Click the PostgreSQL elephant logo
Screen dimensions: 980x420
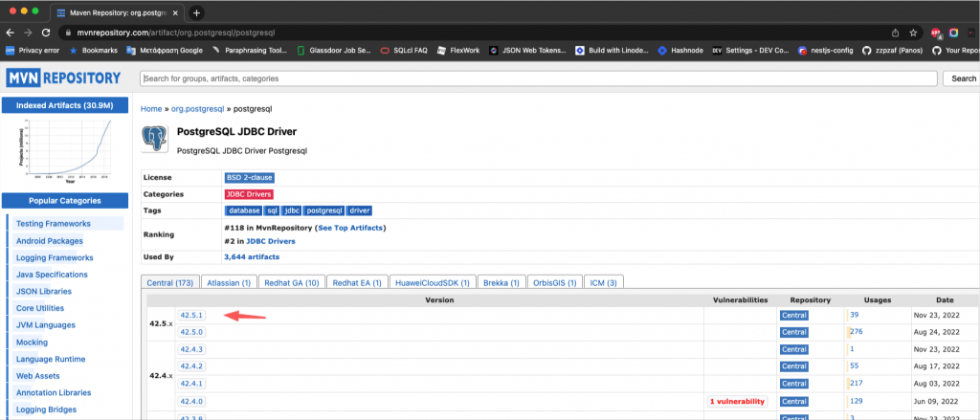(x=154, y=138)
